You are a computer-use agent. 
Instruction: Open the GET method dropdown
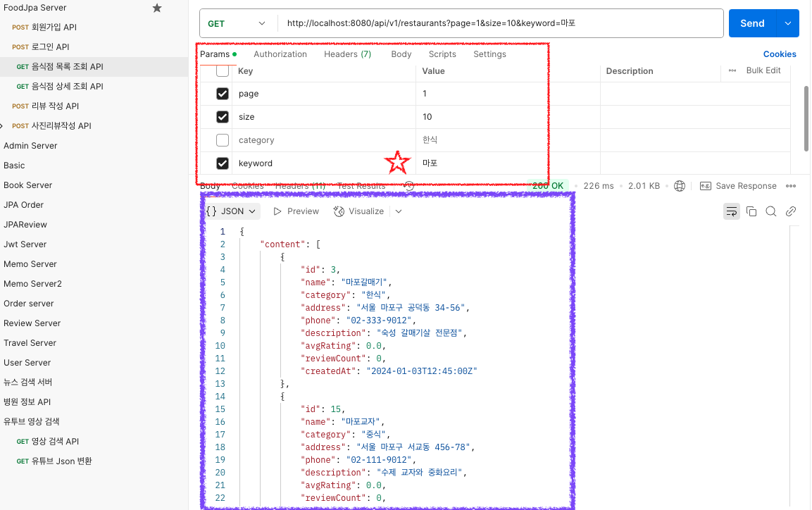point(237,24)
